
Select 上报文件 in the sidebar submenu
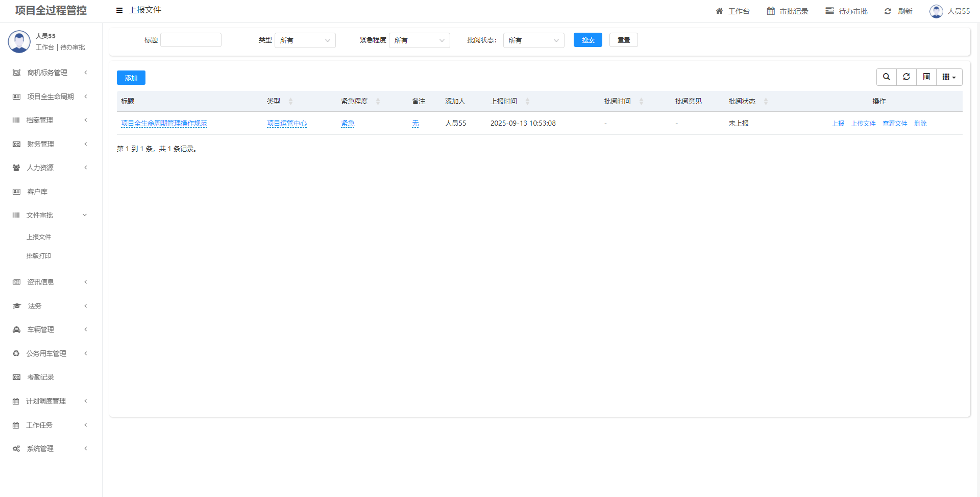pos(39,237)
